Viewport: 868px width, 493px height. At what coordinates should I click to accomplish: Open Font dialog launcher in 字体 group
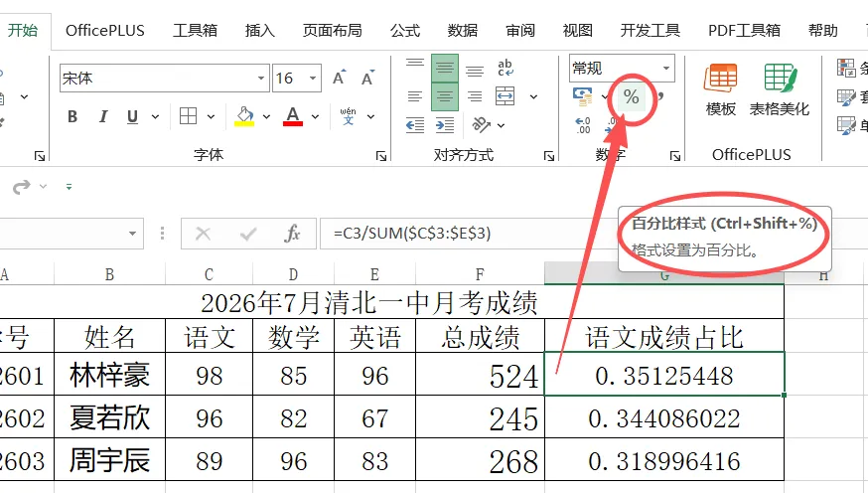(x=381, y=156)
